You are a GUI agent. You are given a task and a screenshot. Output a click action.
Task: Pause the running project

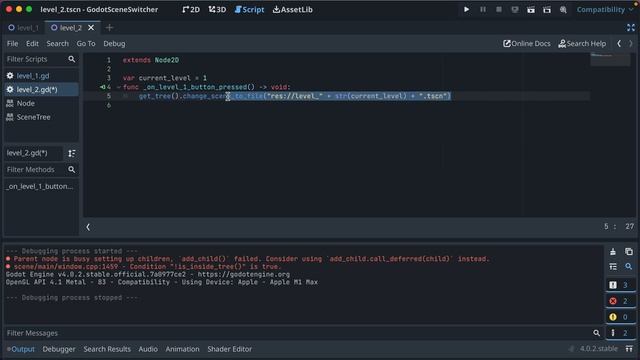coord(483,9)
